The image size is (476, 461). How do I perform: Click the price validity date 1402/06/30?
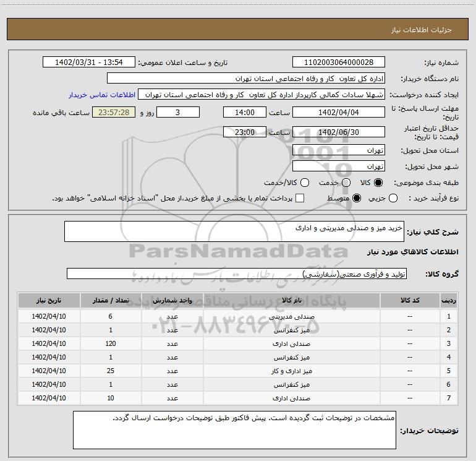click(x=339, y=132)
